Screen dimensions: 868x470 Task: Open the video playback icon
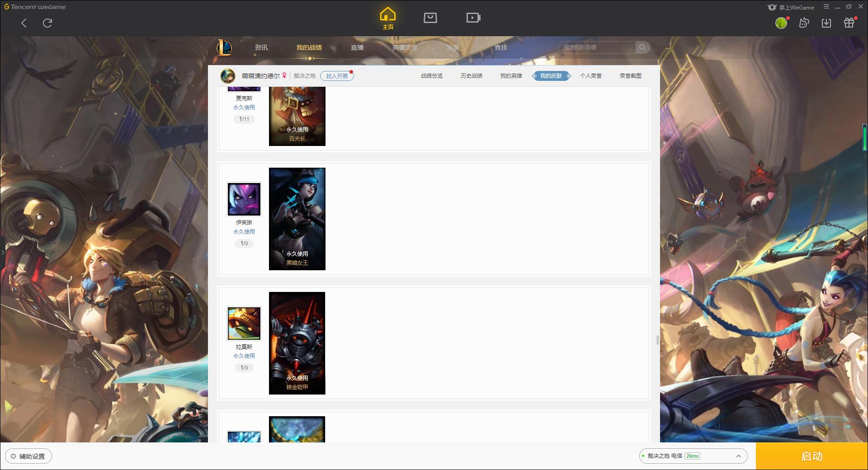click(473, 18)
